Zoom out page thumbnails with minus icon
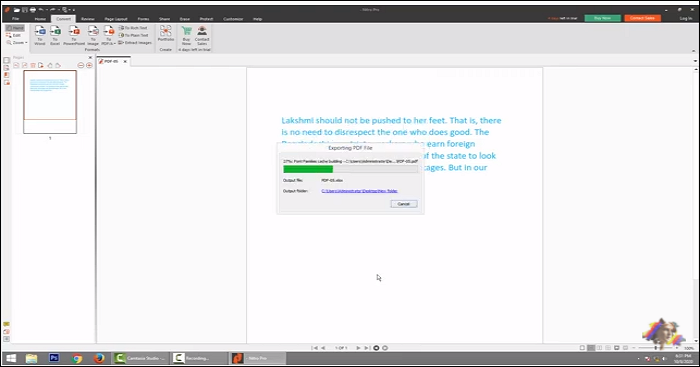700x367 pixels. coord(81,65)
